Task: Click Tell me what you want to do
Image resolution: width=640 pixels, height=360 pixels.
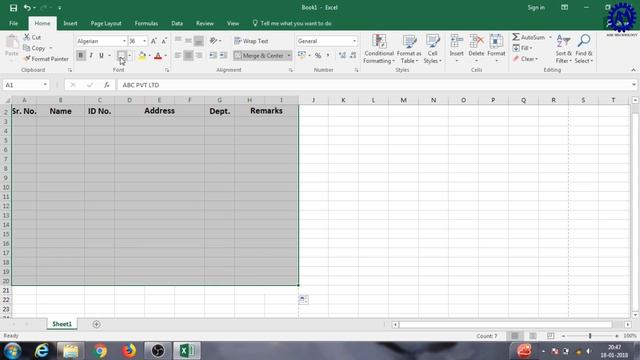Action: coord(292,23)
